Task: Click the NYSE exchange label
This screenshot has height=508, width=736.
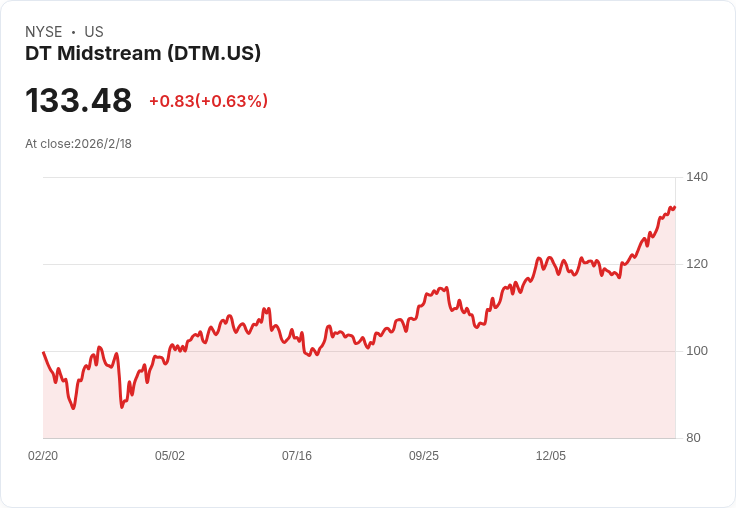Action: coord(44,32)
